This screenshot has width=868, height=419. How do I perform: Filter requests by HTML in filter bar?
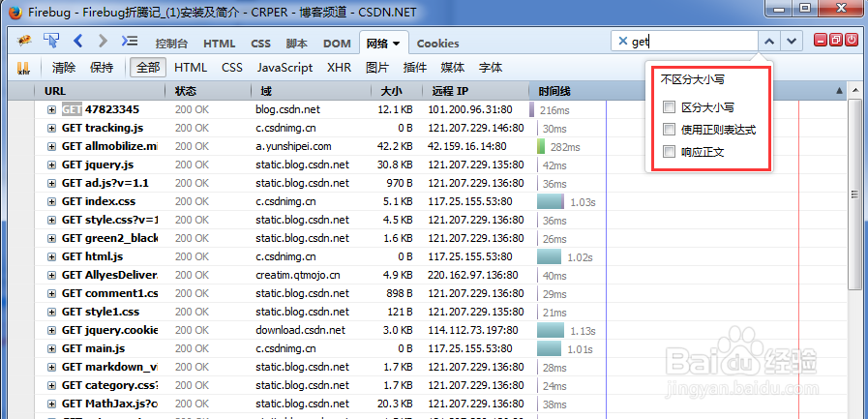point(191,68)
